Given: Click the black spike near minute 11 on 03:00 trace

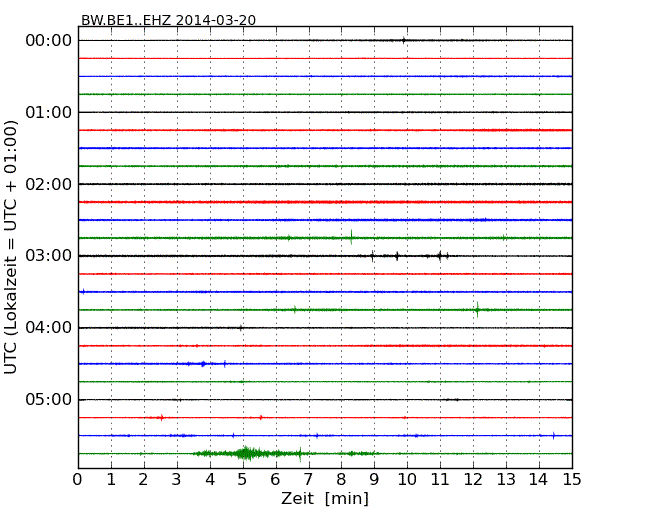Looking at the screenshot, I should coord(439,255).
